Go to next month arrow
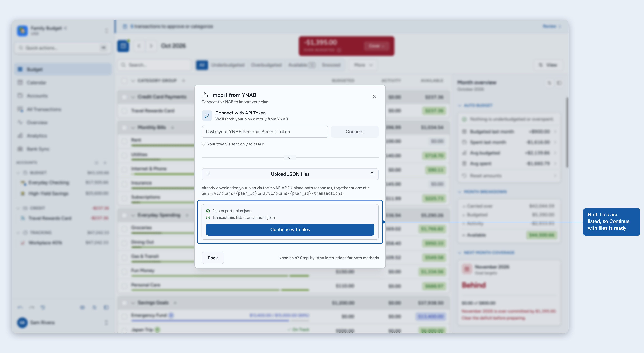The width and height of the screenshot is (644, 353). coord(151,46)
